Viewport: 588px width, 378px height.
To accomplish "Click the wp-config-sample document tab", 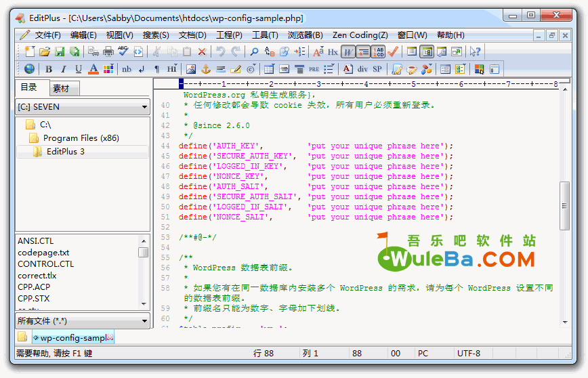I will pyautogui.click(x=73, y=337).
